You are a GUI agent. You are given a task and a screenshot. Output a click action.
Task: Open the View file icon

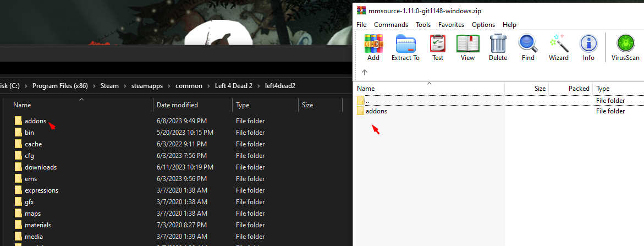click(x=468, y=43)
